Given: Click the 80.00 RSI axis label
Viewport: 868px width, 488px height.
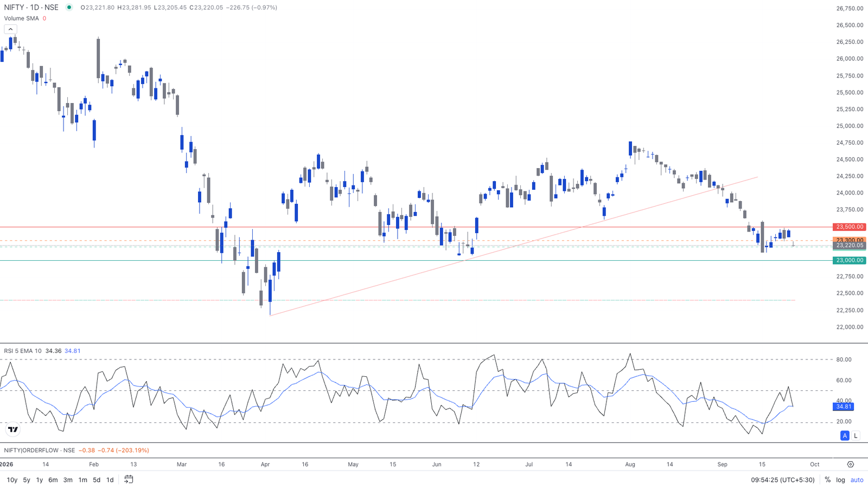Looking at the screenshot, I should 844,359.
